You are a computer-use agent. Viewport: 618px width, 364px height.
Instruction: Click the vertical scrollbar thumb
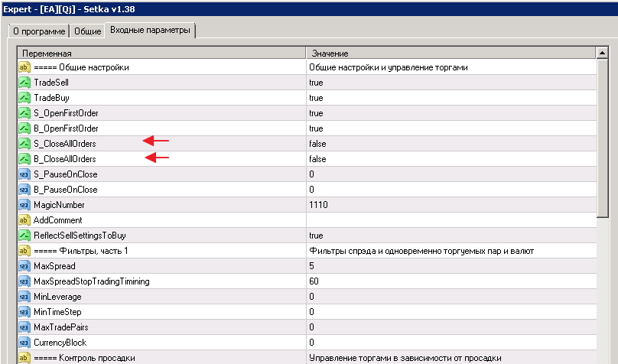point(602,138)
